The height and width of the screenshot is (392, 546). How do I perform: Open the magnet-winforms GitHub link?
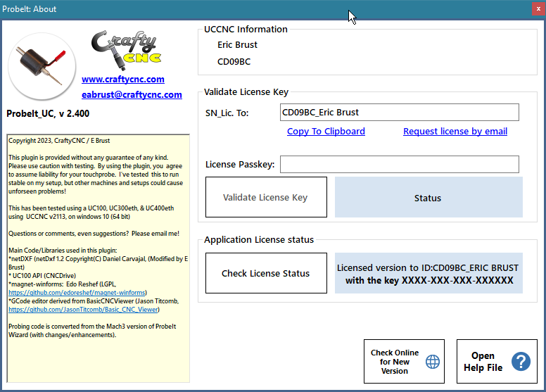coord(77,293)
